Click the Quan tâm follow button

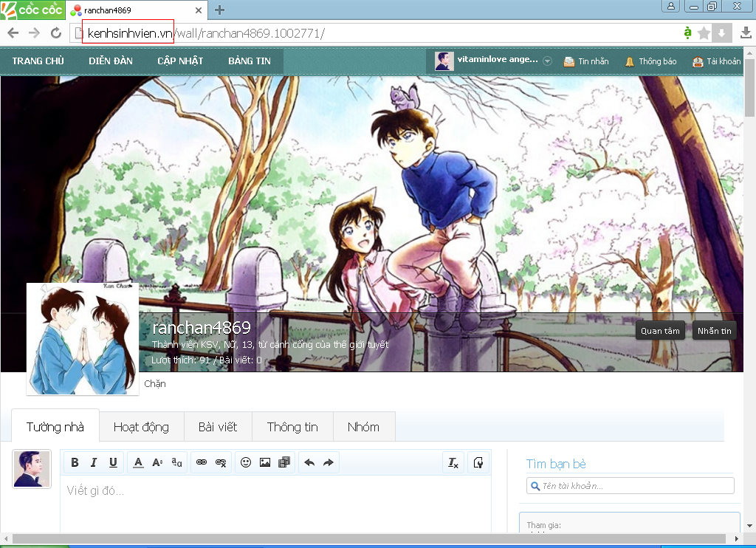tap(660, 331)
